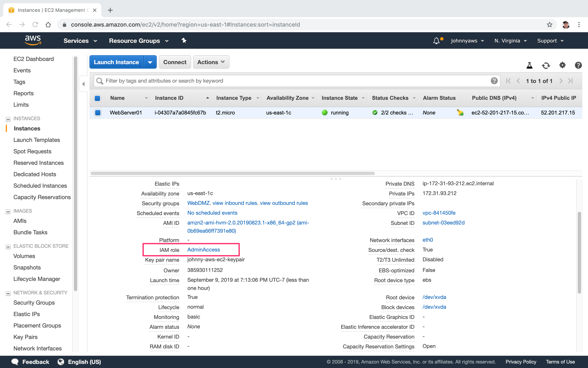Open the Support menu
This screenshot has width=588, height=368.
550,41
